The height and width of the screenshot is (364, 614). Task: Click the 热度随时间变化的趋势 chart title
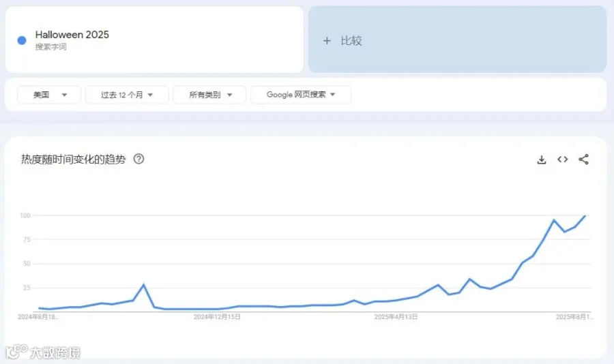(73, 160)
